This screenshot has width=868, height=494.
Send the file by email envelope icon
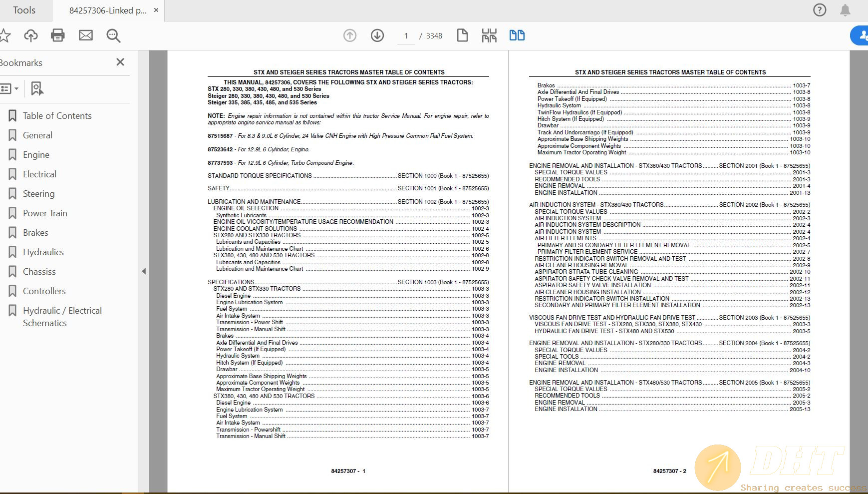(86, 35)
